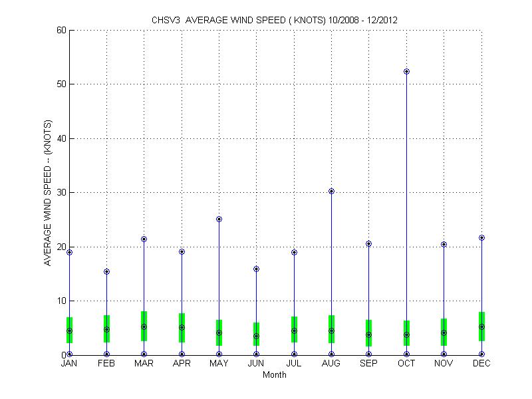Click the June maximum data point

point(256,269)
